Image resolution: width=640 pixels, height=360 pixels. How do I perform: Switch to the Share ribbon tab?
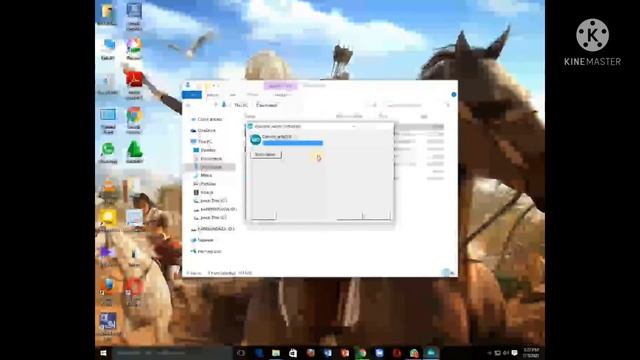[x=233, y=95]
